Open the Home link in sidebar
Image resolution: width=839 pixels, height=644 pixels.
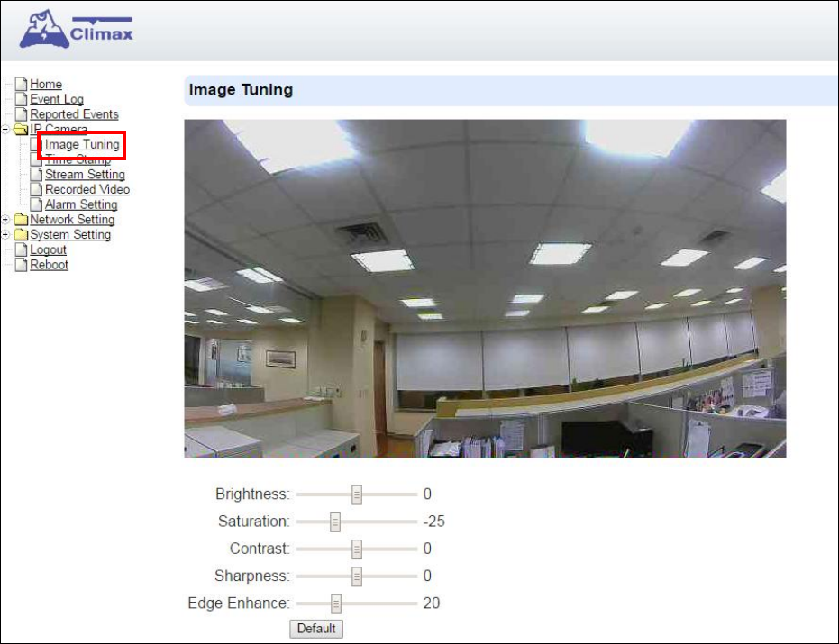(45, 84)
